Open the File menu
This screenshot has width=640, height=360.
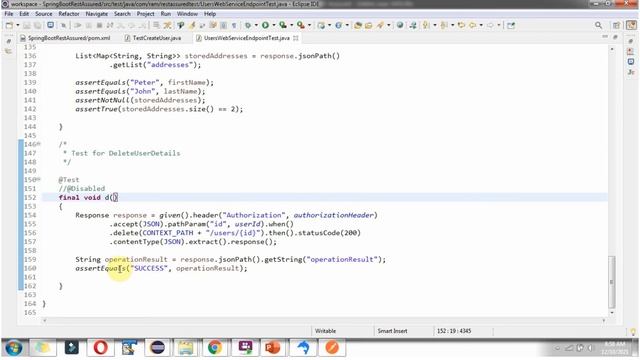tap(9, 14)
